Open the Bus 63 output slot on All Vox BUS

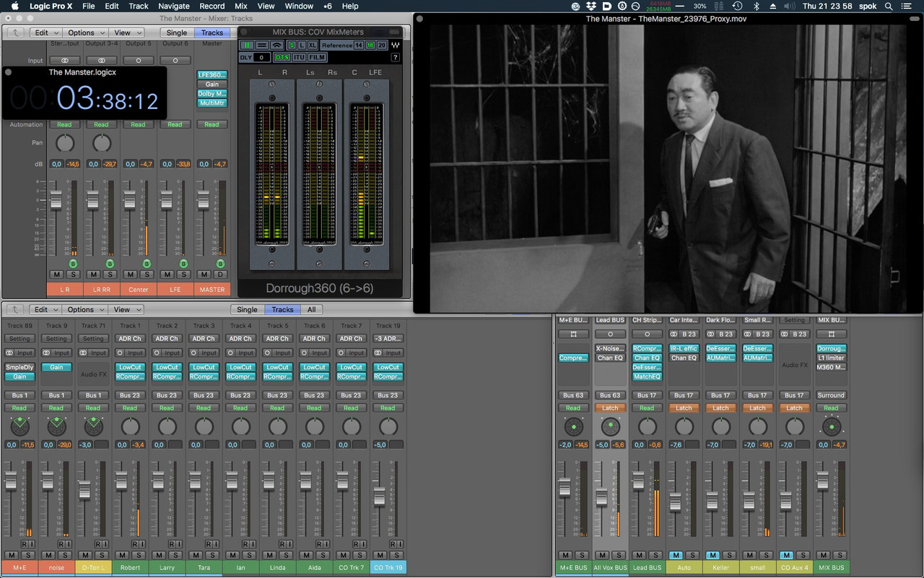610,395
